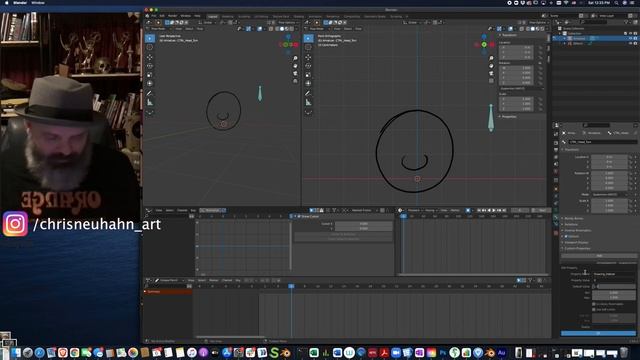The width and height of the screenshot is (640, 360).
Task: Select the Rotate tool in left viewport
Action: (x=150, y=66)
